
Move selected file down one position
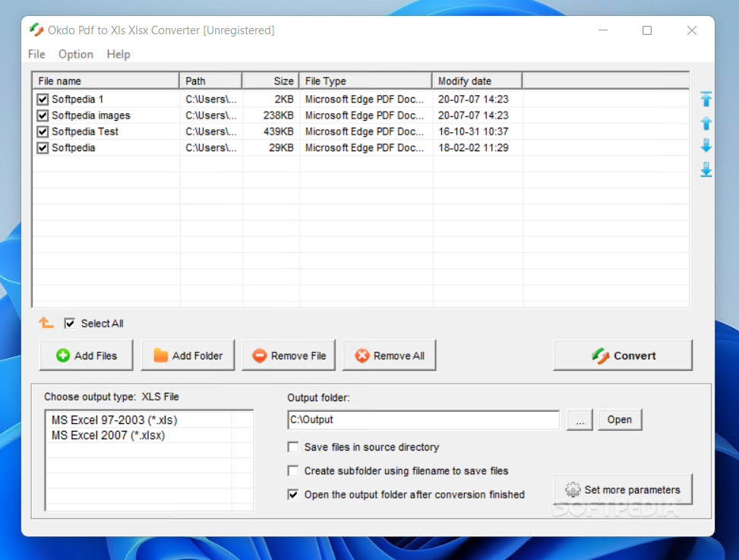[x=706, y=146]
